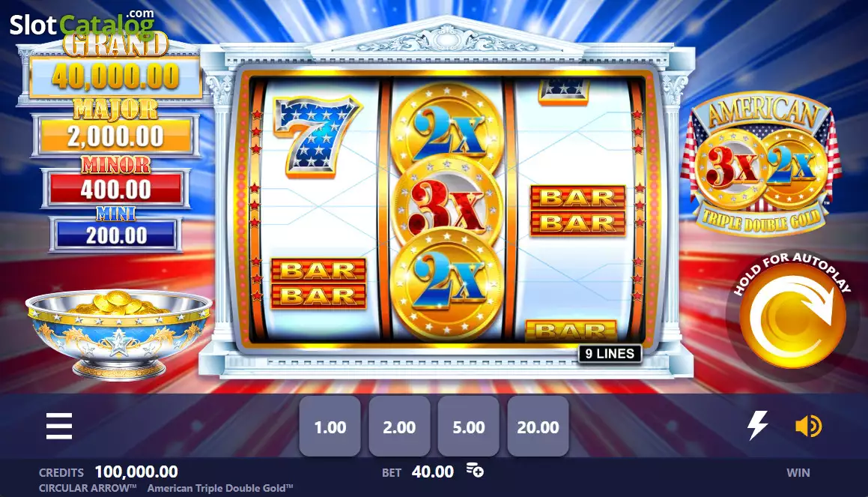Click the American Triple Double Gold logo
The height and width of the screenshot is (497, 868).
[761, 163]
